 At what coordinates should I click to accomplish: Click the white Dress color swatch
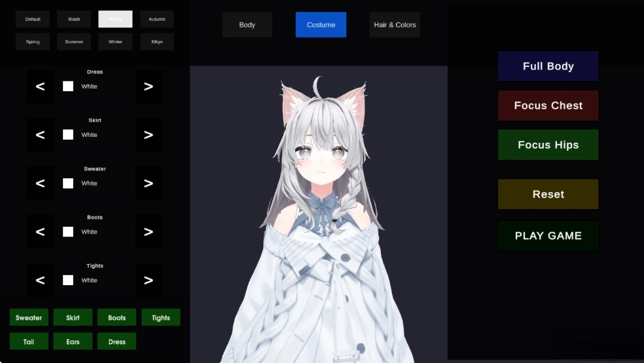[68, 86]
